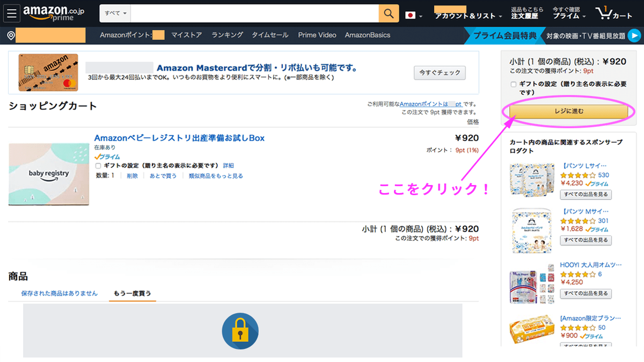The width and height of the screenshot is (644, 362).
Task: Click the 対象の映画・TV番組見放題 banner text
Action: 586,36
